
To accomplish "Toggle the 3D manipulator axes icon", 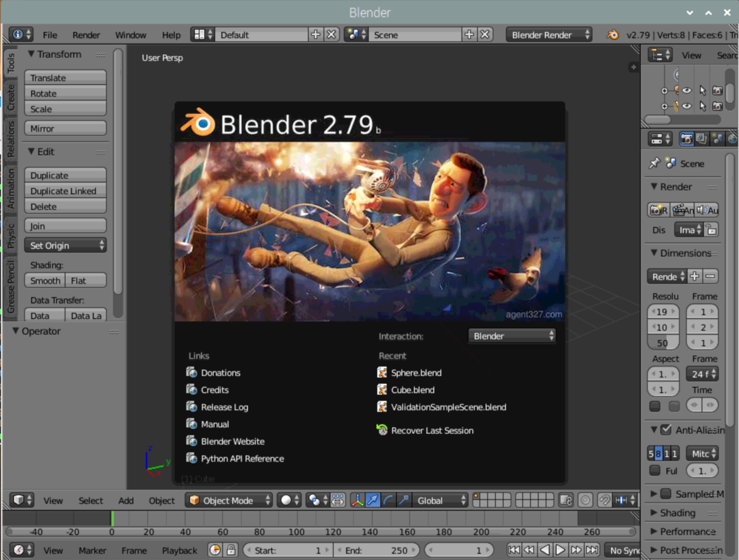I will 358,500.
